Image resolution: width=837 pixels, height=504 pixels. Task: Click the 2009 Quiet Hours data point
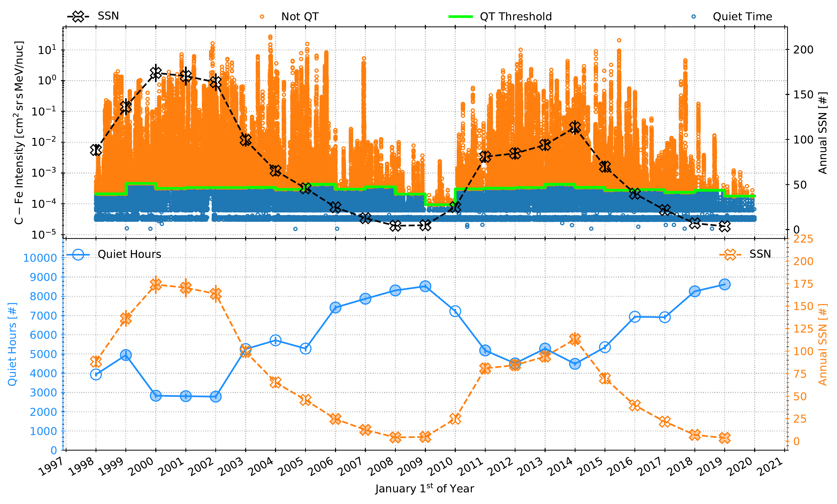coord(425,286)
